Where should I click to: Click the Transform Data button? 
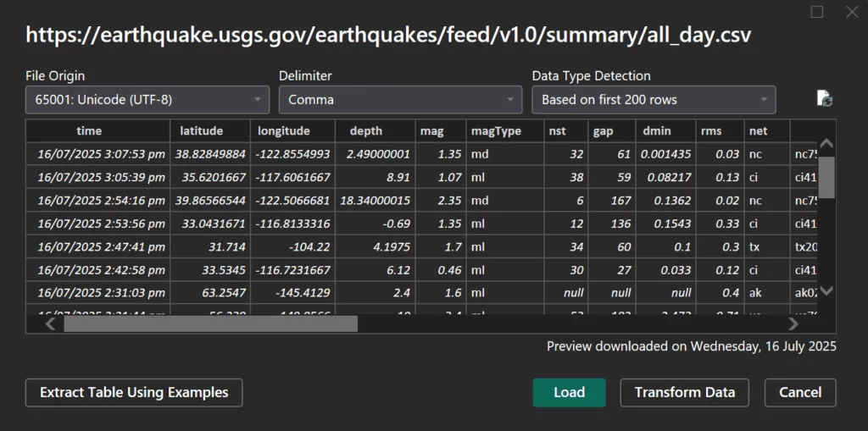pyautogui.click(x=685, y=392)
